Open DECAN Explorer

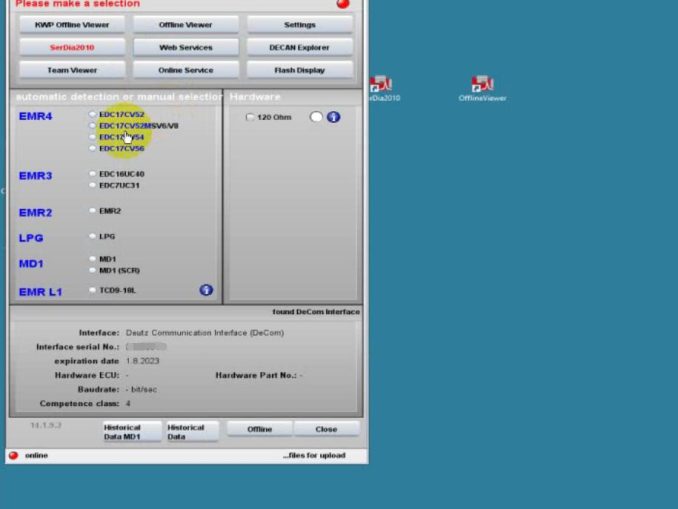[300, 47]
